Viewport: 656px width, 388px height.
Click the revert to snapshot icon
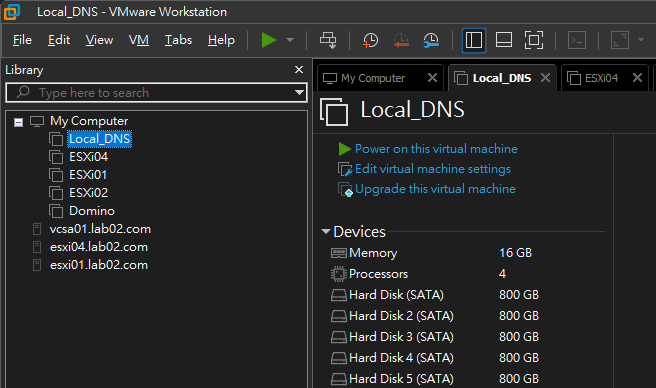click(401, 40)
